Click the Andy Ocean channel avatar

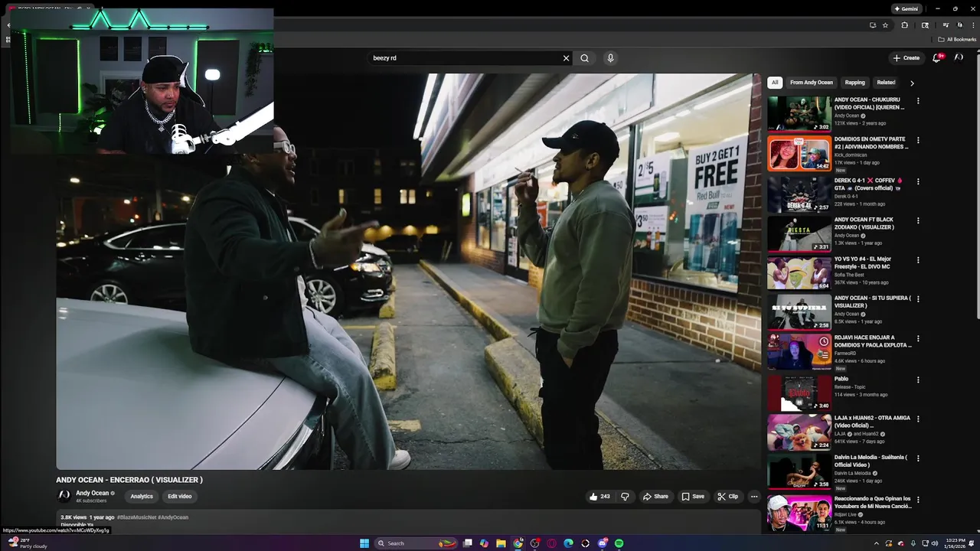(64, 496)
